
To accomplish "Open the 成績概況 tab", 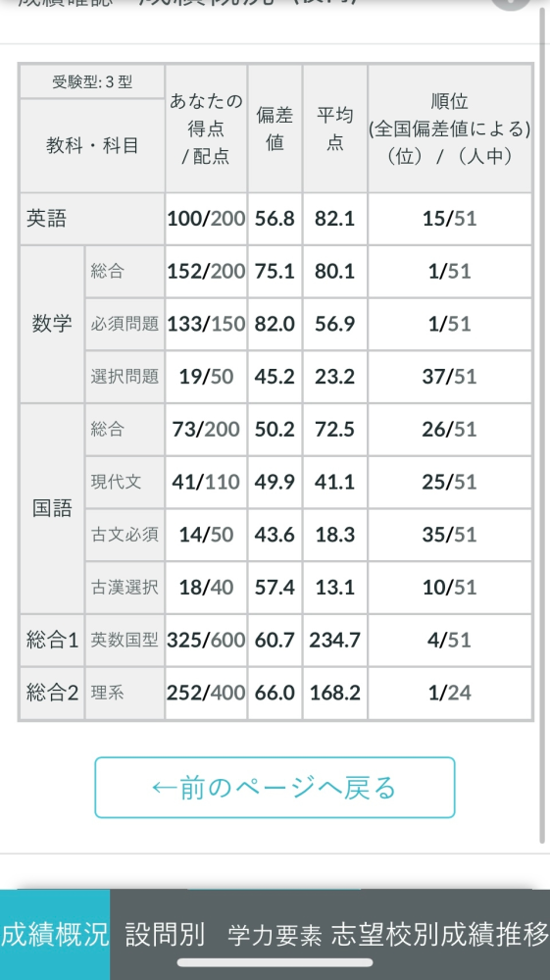I will click(55, 934).
